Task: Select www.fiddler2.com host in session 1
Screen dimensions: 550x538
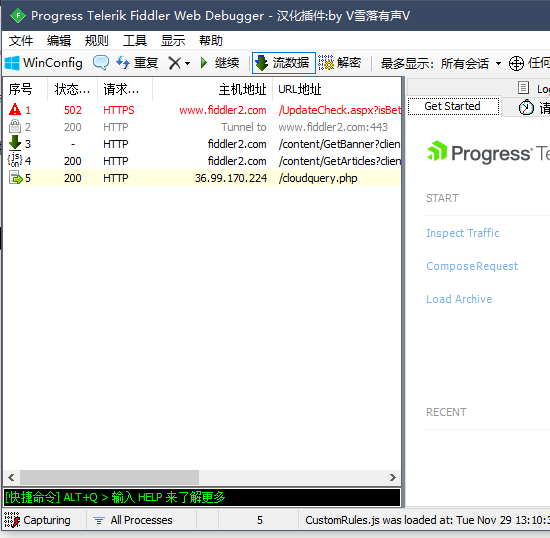Action: (x=223, y=110)
